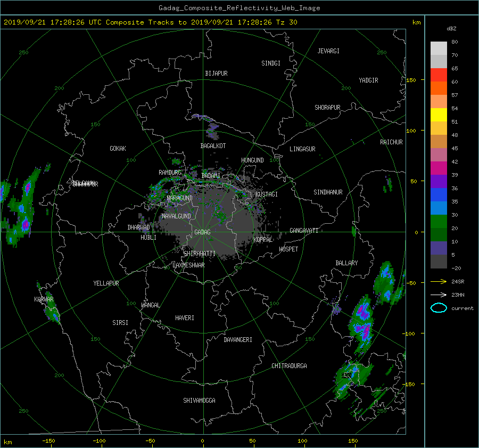Image resolution: width=479 pixels, height=448 pixels.
Task: Click the YADGIR city label
Action: [368, 80]
